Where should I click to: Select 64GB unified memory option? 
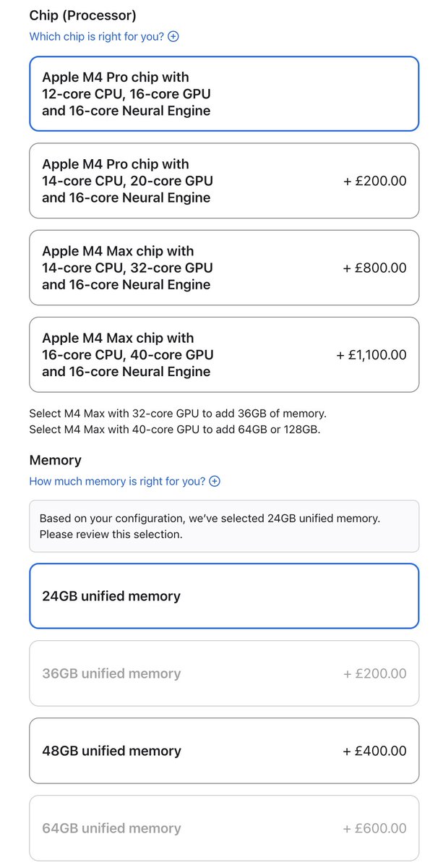224,828
